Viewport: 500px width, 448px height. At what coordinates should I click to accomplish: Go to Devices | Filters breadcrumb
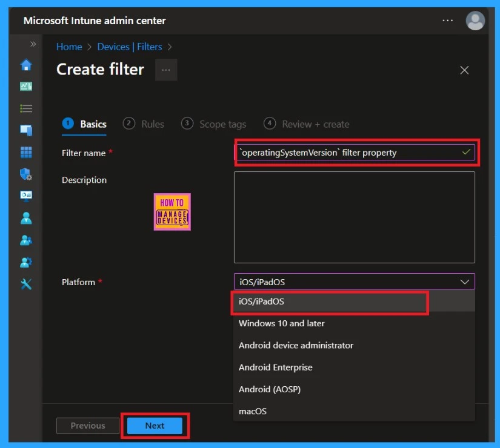coord(130,47)
